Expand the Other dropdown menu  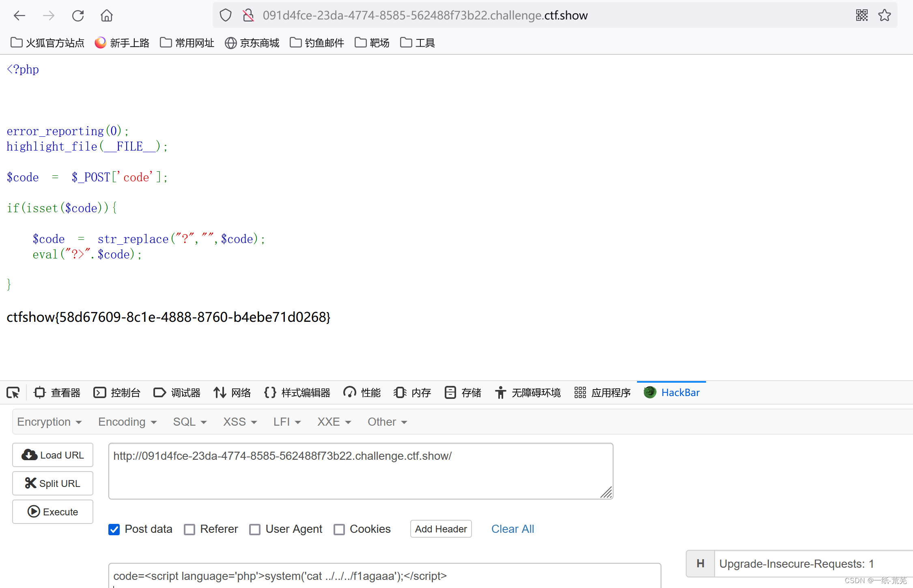pos(388,422)
